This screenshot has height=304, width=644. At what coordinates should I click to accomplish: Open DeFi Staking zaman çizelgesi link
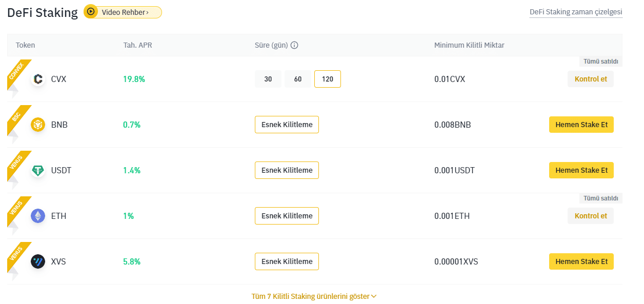tap(576, 12)
